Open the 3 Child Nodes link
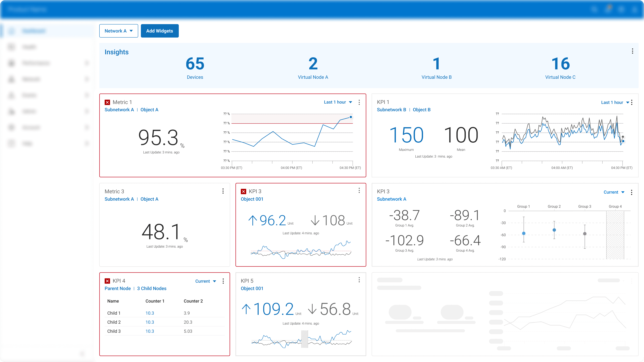This screenshot has width=644, height=362. (151, 288)
